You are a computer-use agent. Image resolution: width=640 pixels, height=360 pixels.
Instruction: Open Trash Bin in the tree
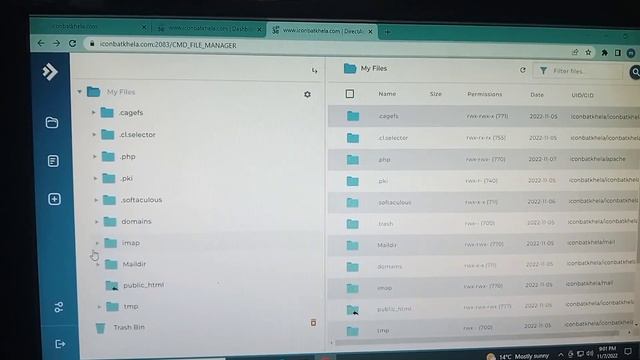tap(129, 327)
